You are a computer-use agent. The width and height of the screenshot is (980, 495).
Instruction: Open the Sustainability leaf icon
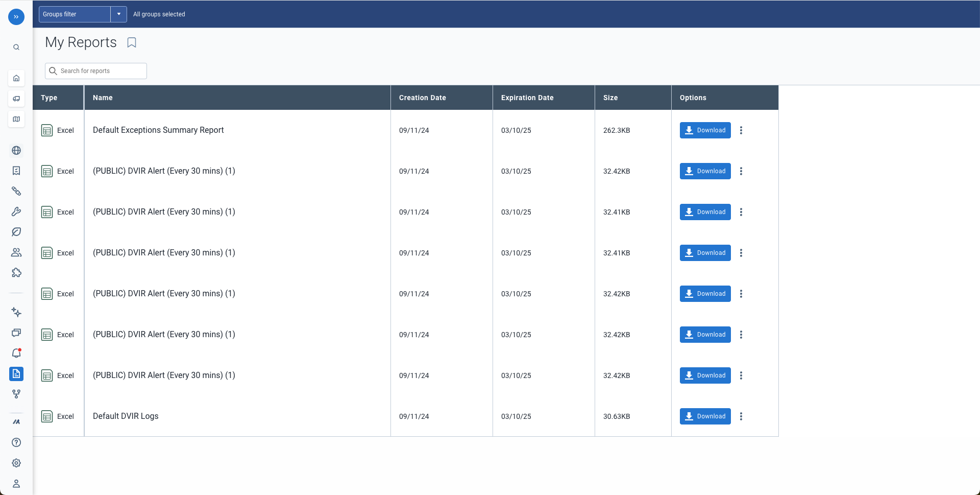[16, 232]
